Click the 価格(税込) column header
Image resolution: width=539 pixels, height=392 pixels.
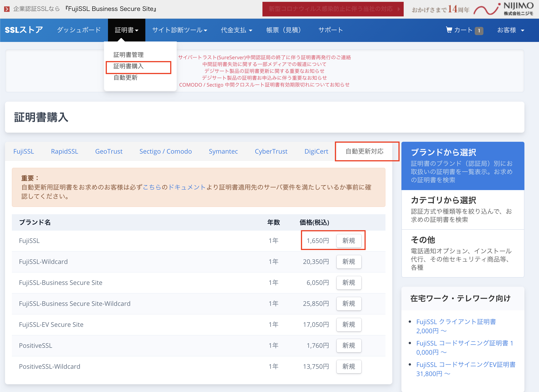(x=314, y=222)
